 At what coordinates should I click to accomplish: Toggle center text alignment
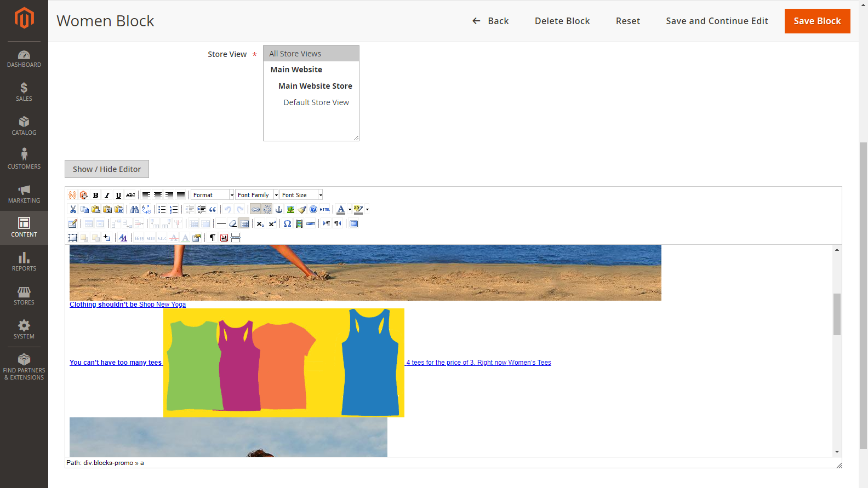158,195
